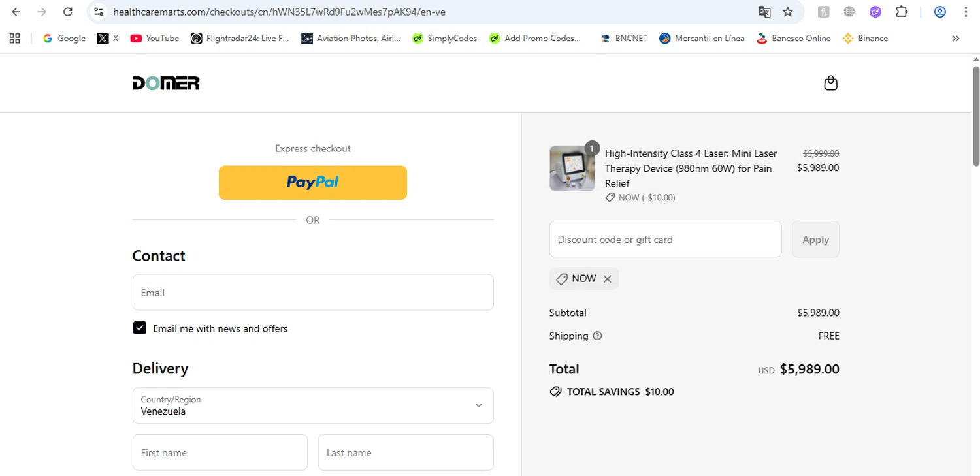The image size is (980, 476).
Task: Open the shopping bag cart icon
Action: [x=830, y=83]
